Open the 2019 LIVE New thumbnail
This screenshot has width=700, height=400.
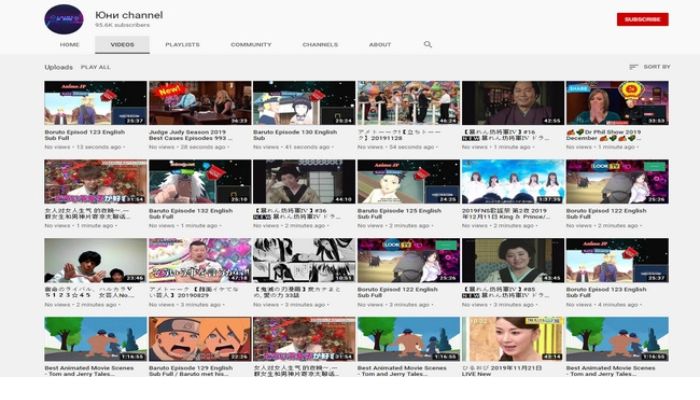tap(513, 339)
